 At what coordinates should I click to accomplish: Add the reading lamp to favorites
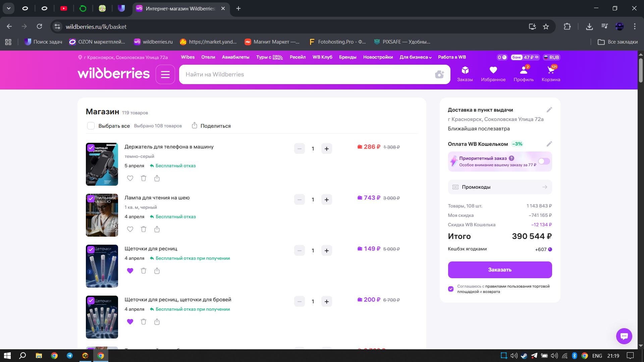(x=130, y=229)
